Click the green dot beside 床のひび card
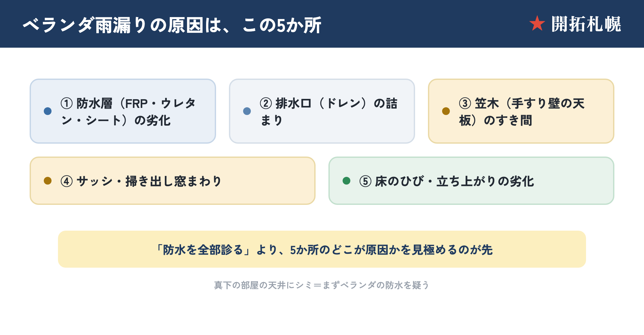The height and width of the screenshot is (335, 644). click(x=346, y=181)
